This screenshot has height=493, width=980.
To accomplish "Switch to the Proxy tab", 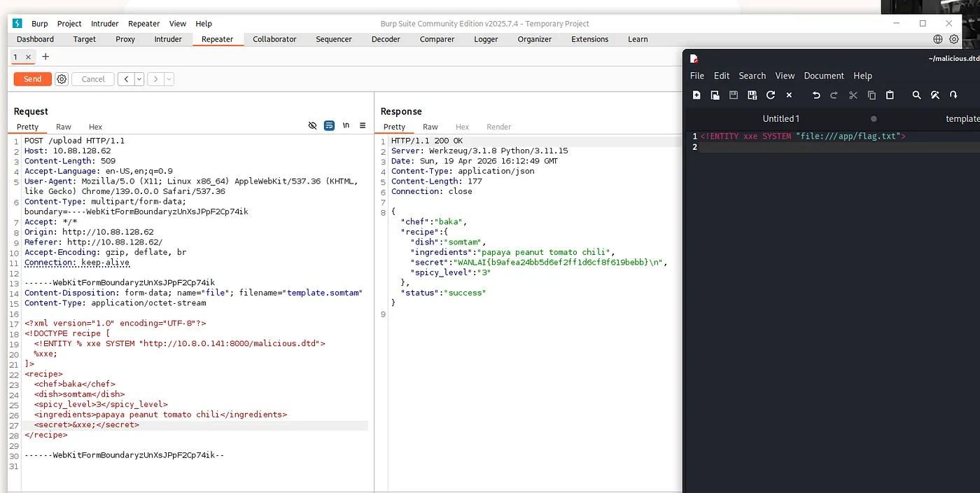I will (x=125, y=39).
